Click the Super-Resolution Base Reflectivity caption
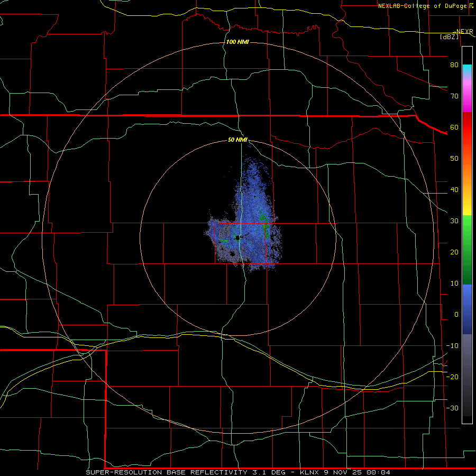 (238, 472)
